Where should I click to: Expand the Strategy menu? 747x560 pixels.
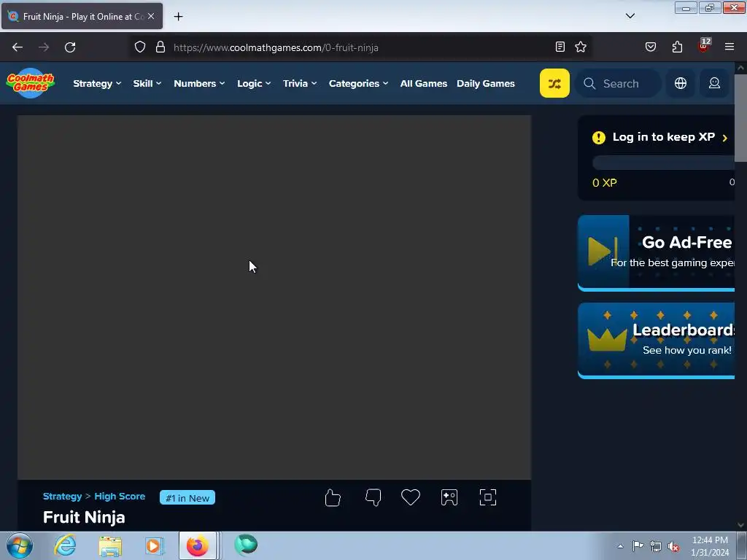(97, 83)
